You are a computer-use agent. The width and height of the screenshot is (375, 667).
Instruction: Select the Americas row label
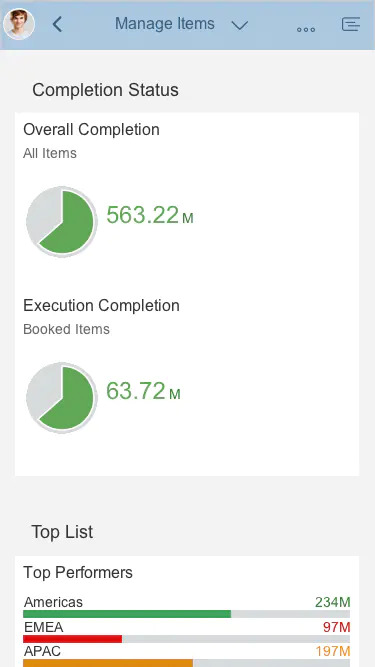(x=53, y=602)
